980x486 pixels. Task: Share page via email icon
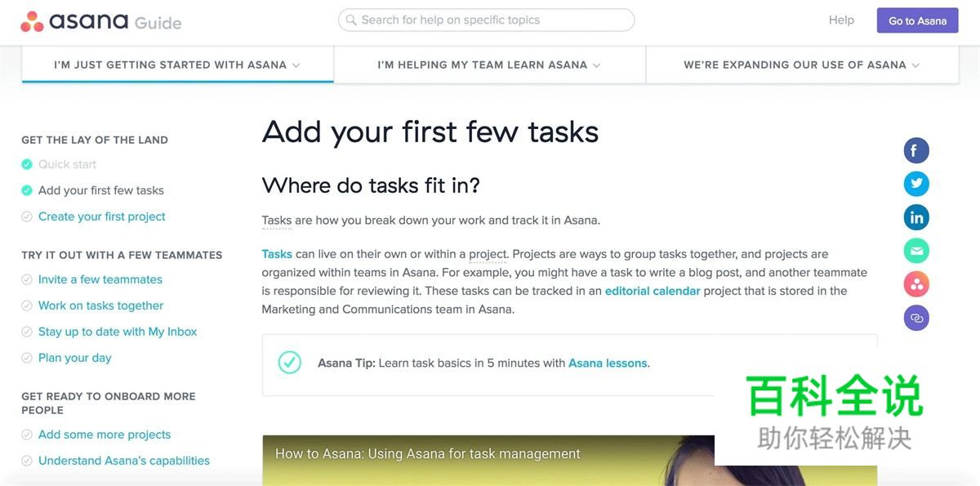pyautogui.click(x=916, y=251)
